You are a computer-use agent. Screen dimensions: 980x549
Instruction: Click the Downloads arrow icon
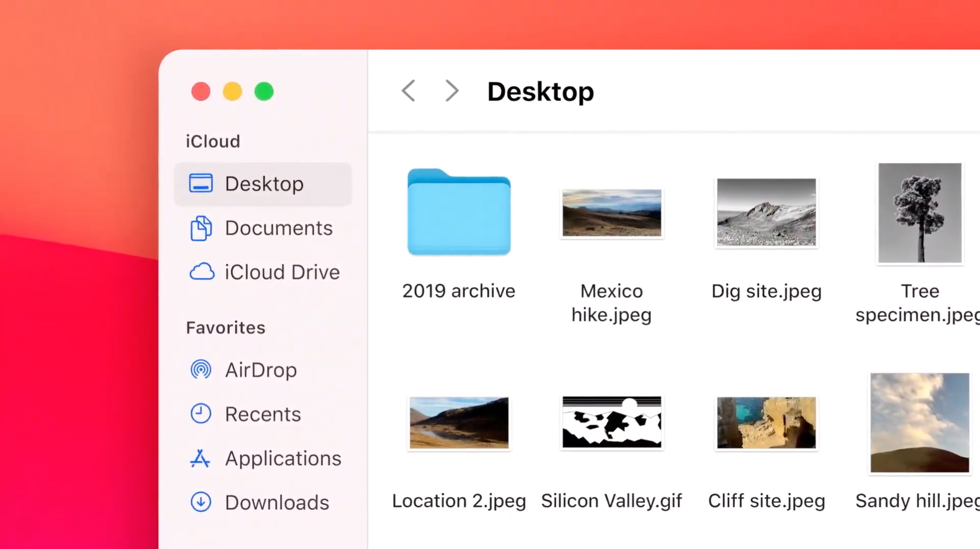tap(200, 502)
